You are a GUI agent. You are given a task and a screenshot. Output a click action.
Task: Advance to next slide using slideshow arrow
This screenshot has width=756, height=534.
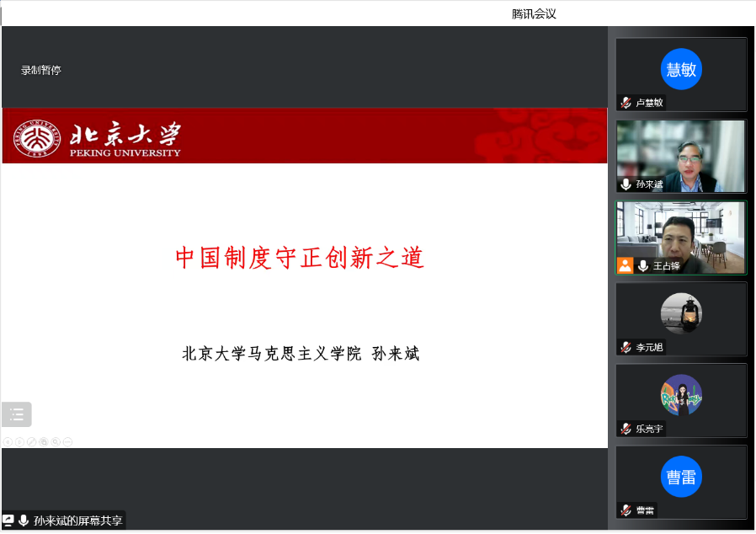(19, 441)
